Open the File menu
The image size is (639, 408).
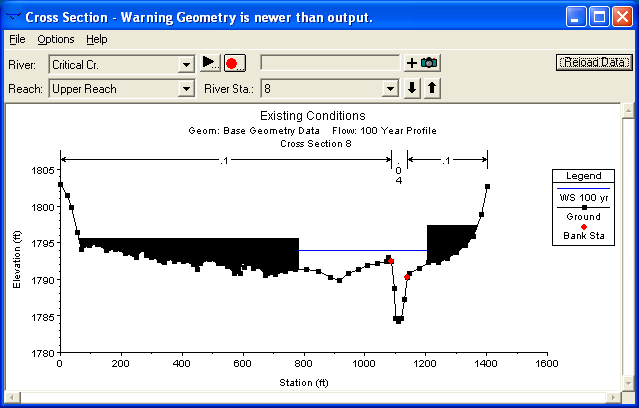click(x=17, y=39)
